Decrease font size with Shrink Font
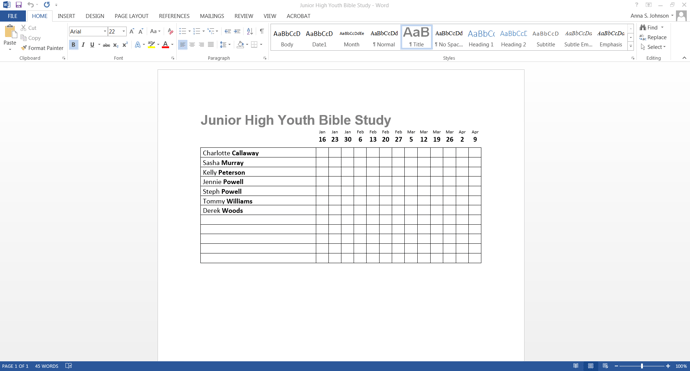This screenshot has height=371, width=690. [141, 31]
